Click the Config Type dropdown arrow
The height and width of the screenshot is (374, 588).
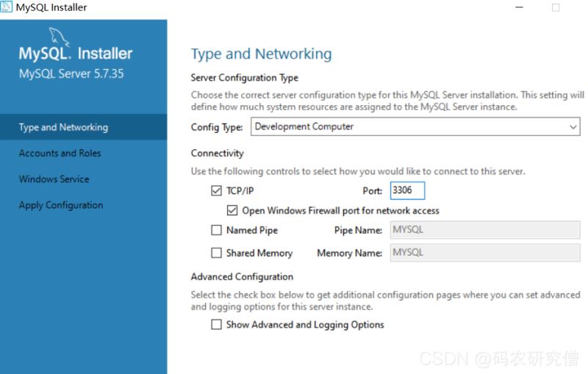(573, 127)
